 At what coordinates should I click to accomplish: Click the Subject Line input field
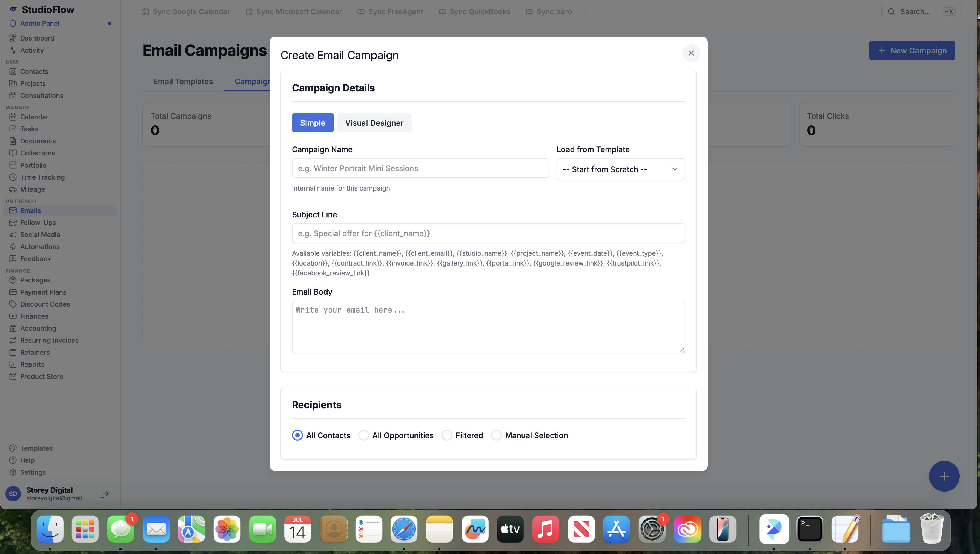click(488, 233)
